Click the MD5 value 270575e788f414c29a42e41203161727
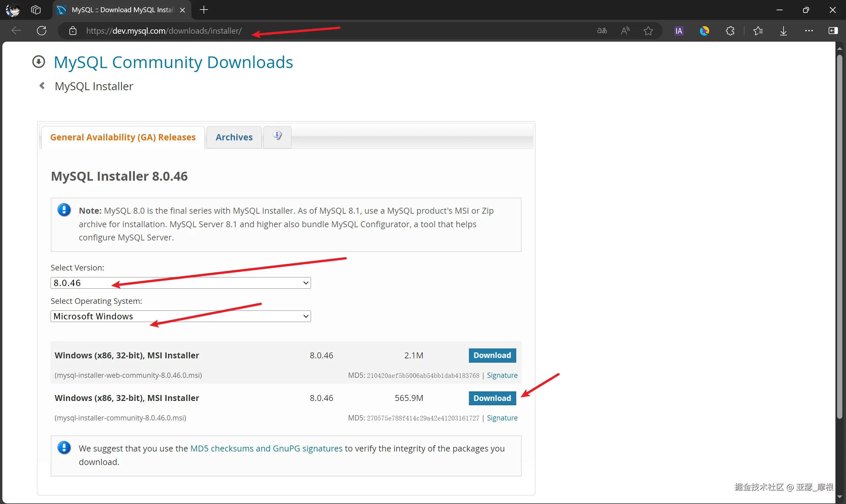 (x=423, y=418)
